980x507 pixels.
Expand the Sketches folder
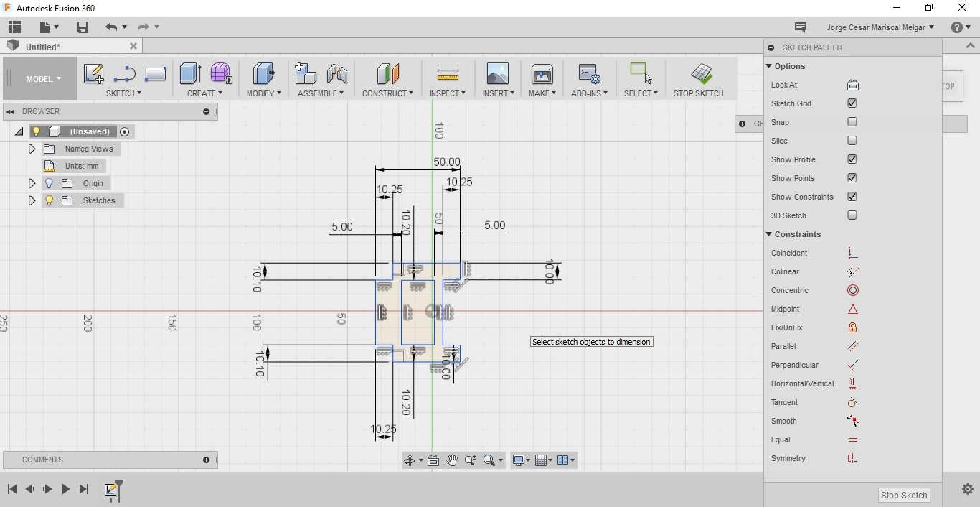(32, 200)
